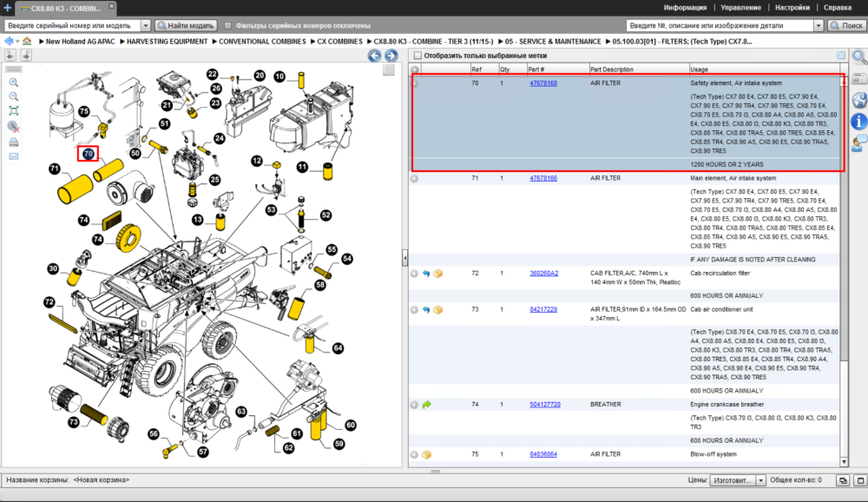
Task: Expand the serial number or model dropdown
Action: coord(146,25)
